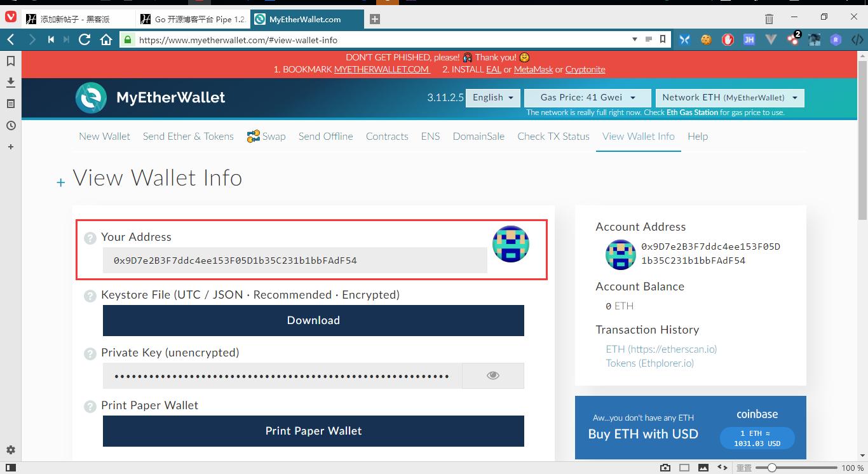This screenshot has width=868, height=474.
Task: Click the red shield extension icon
Action: click(x=728, y=39)
